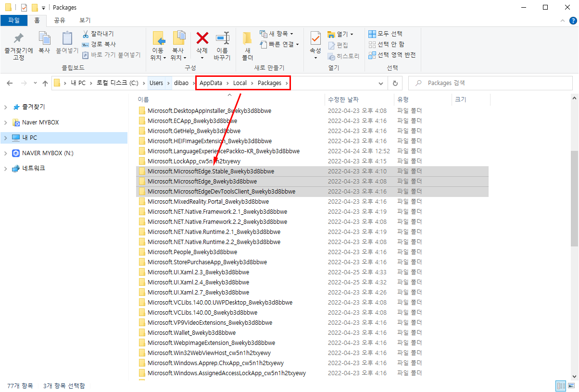Select 잘라내기 (cut) in ribbon
This screenshot has width=579, height=392.
click(98, 34)
